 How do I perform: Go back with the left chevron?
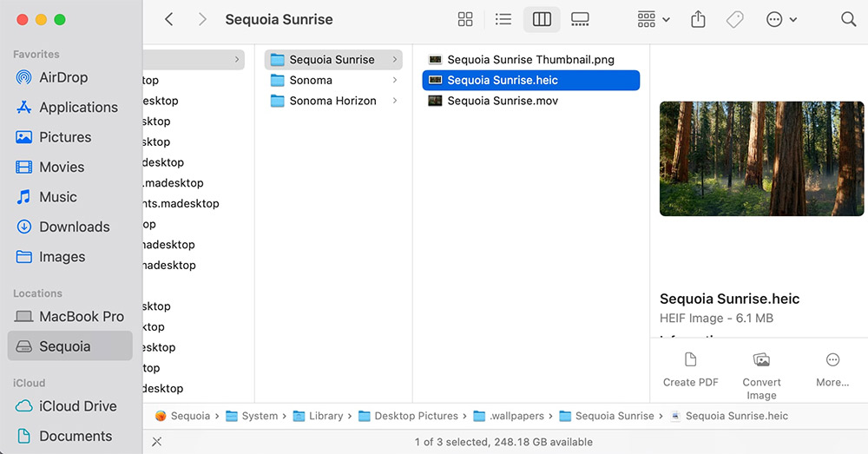(169, 19)
